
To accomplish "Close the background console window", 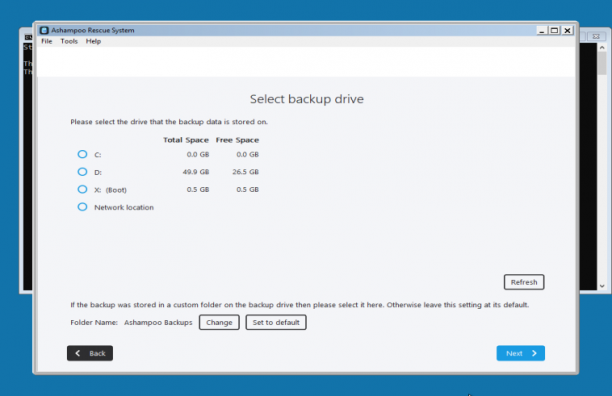I will tap(596, 36).
